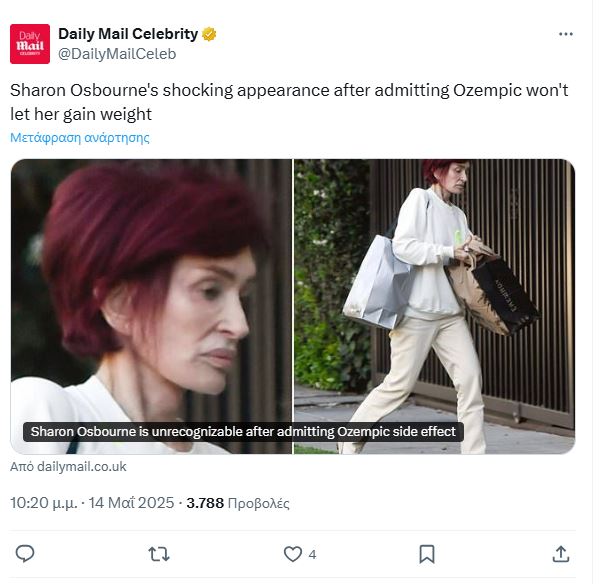The height and width of the screenshot is (584, 609).
Task: Open the Από dailymail.co.uk source link
Action: pos(68,466)
